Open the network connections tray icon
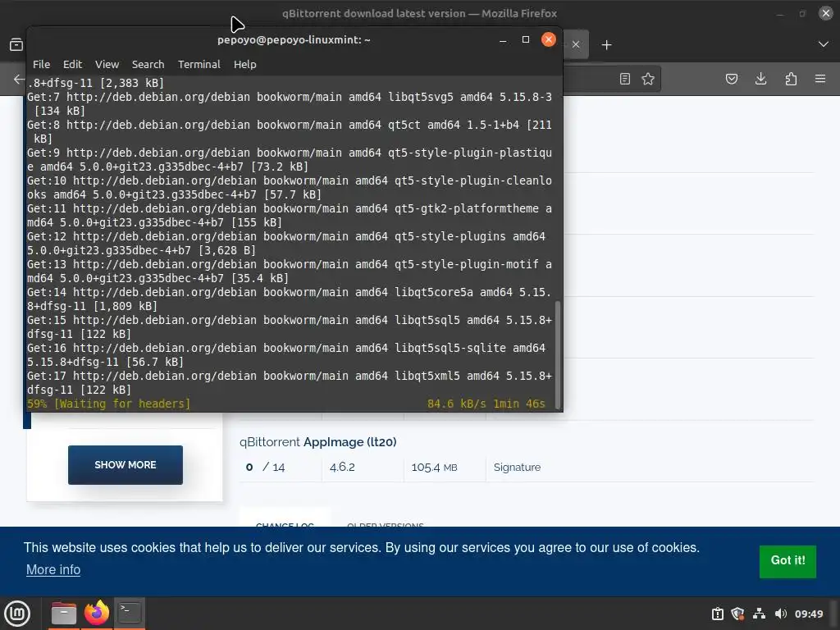This screenshot has height=630, width=840. [759, 614]
